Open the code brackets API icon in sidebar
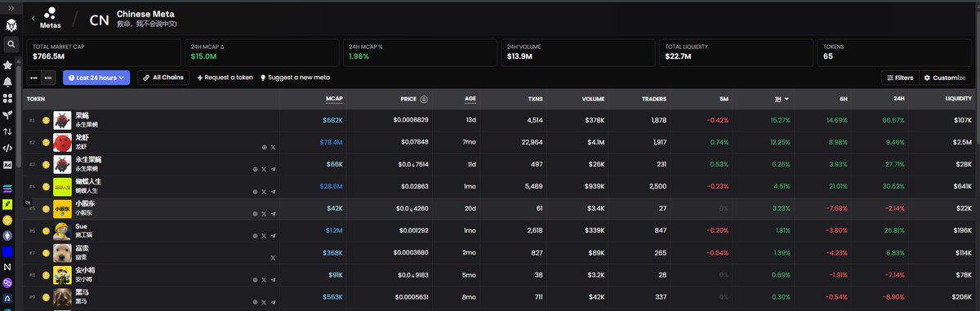This screenshot has height=311, width=980. pos(7,148)
